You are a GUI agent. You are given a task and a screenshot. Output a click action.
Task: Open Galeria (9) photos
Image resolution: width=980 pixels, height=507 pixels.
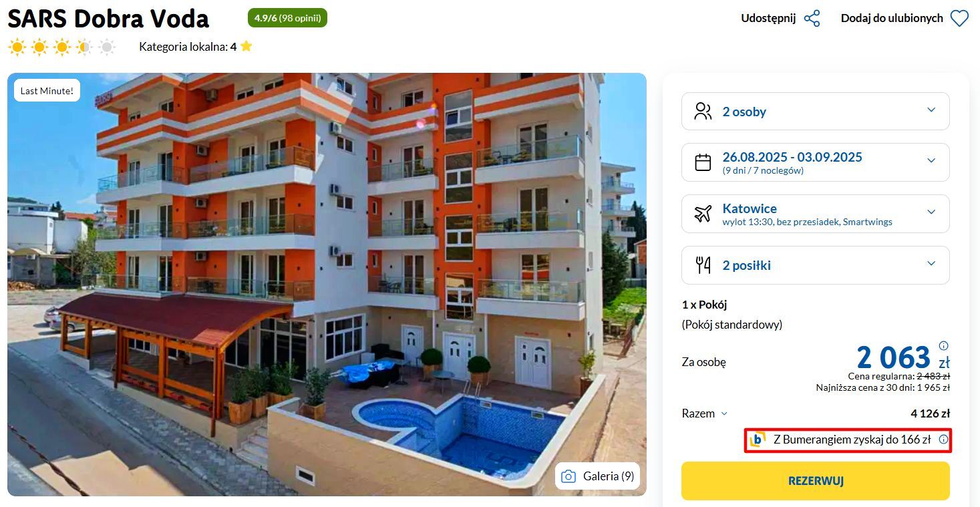[597, 476]
